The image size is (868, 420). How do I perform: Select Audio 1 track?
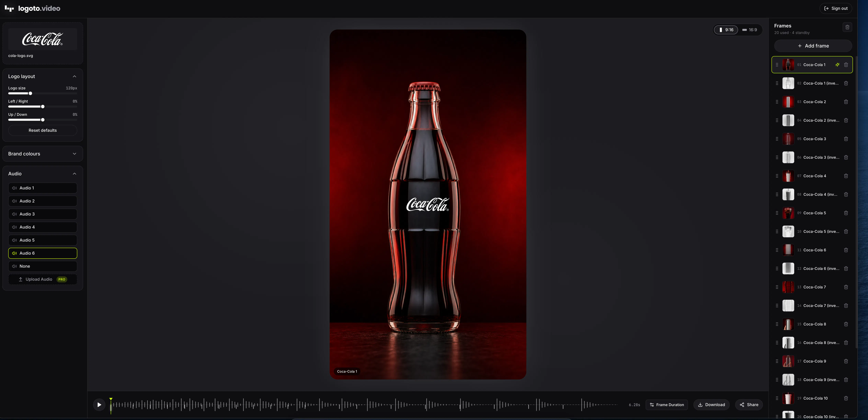42,188
